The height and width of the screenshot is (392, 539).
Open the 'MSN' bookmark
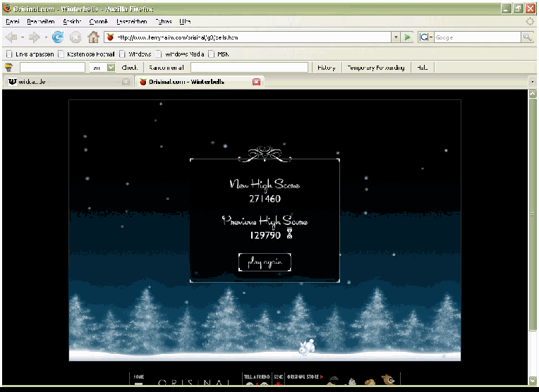tap(219, 54)
